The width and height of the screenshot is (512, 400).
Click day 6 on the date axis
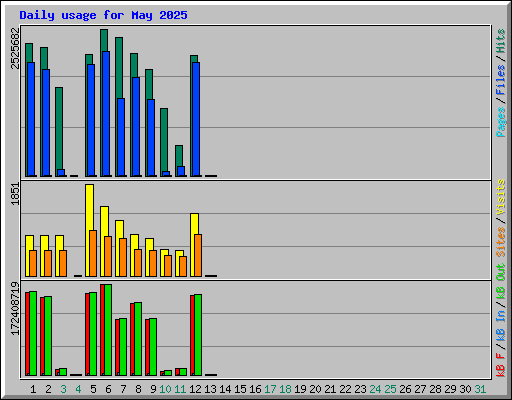pyautogui.click(x=108, y=389)
